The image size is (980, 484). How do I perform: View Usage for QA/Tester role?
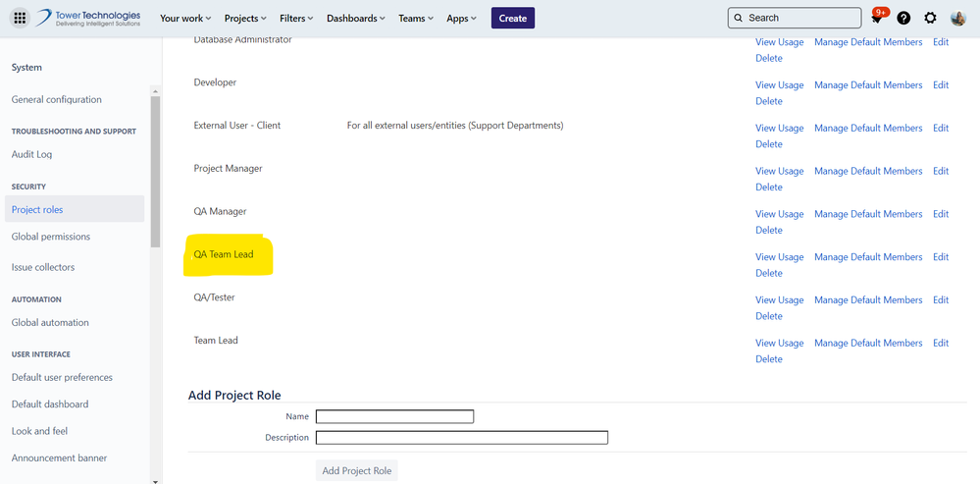779,300
